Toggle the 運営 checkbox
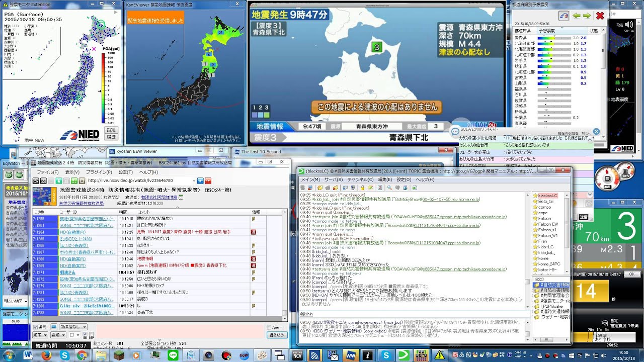Image resolution: width=644 pixels, height=362 pixels. click(x=36, y=327)
